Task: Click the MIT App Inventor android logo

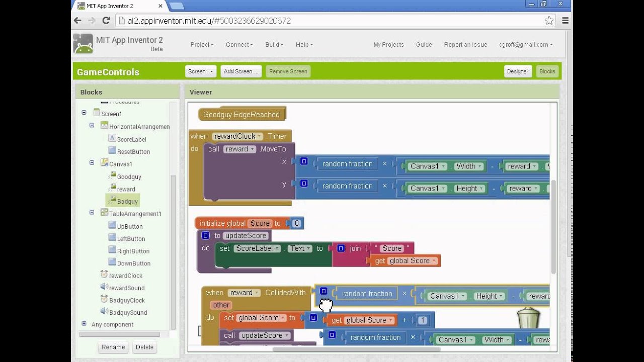Action: [83, 44]
